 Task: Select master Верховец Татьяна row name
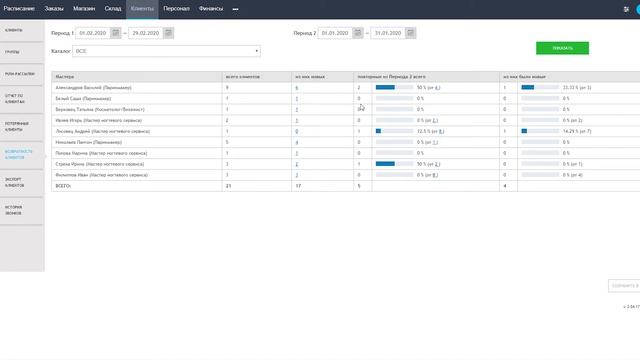tap(100, 110)
